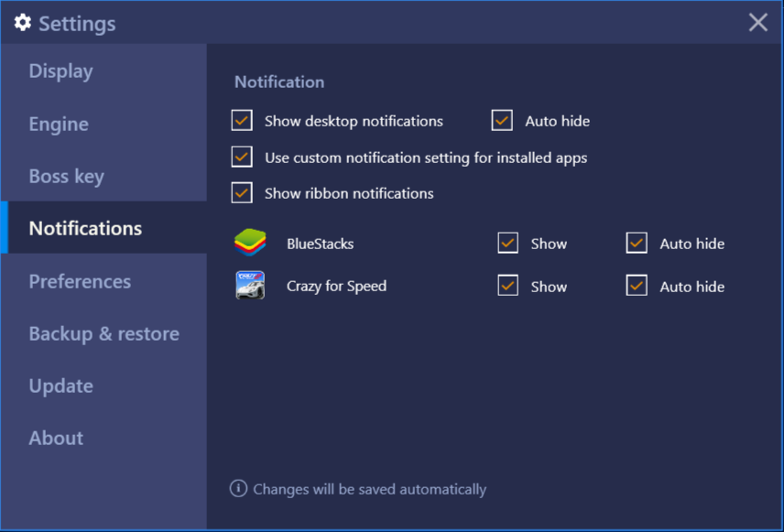784x532 pixels.
Task: Open the Boss key tab
Action: pyautogui.click(x=103, y=176)
